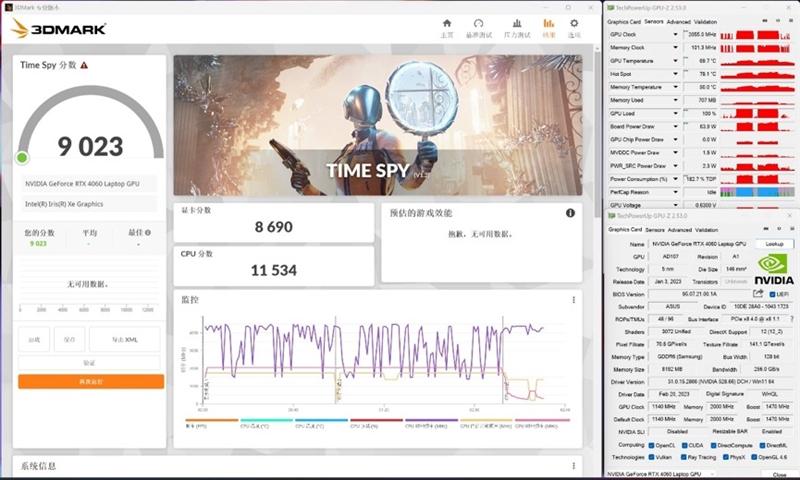Click the warning triangle beside Time Spy score

pos(84,65)
